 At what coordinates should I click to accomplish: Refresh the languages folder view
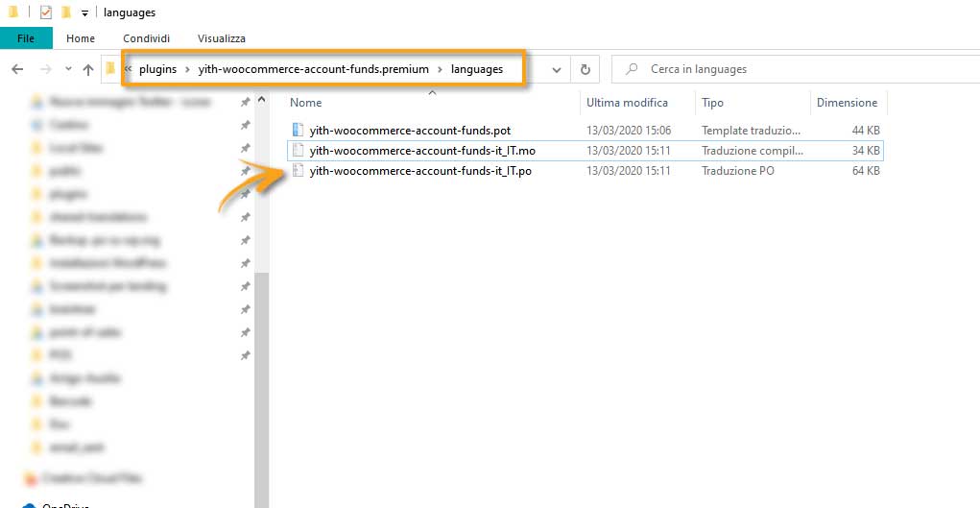coord(585,69)
